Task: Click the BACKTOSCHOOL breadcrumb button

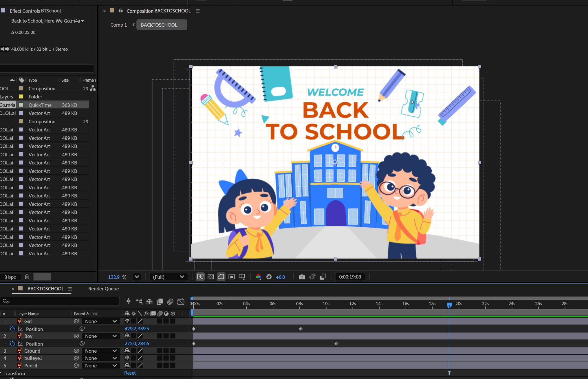Action: (162, 25)
